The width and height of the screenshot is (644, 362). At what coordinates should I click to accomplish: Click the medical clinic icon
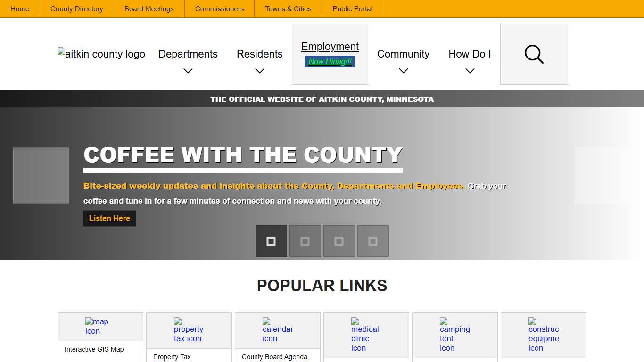pyautogui.click(x=364, y=335)
